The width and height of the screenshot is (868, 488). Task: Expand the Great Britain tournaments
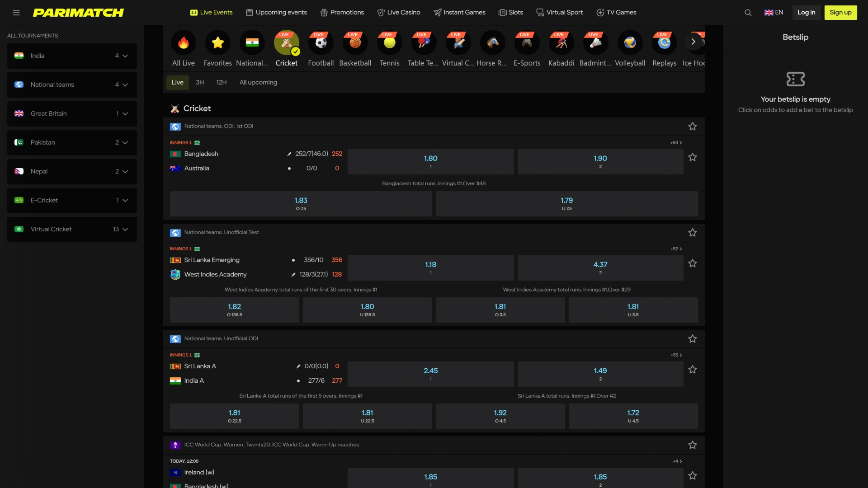click(x=72, y=114)
